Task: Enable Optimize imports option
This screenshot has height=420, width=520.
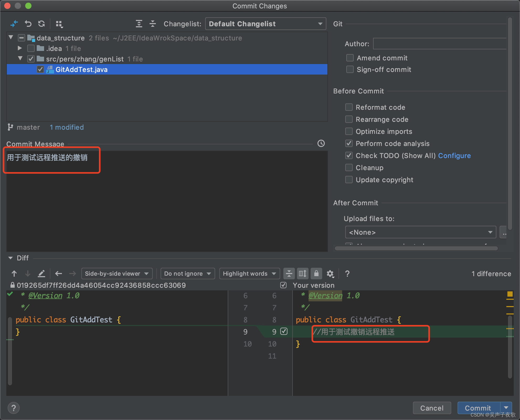Action: pyautogui.click(x=349, y=131)
